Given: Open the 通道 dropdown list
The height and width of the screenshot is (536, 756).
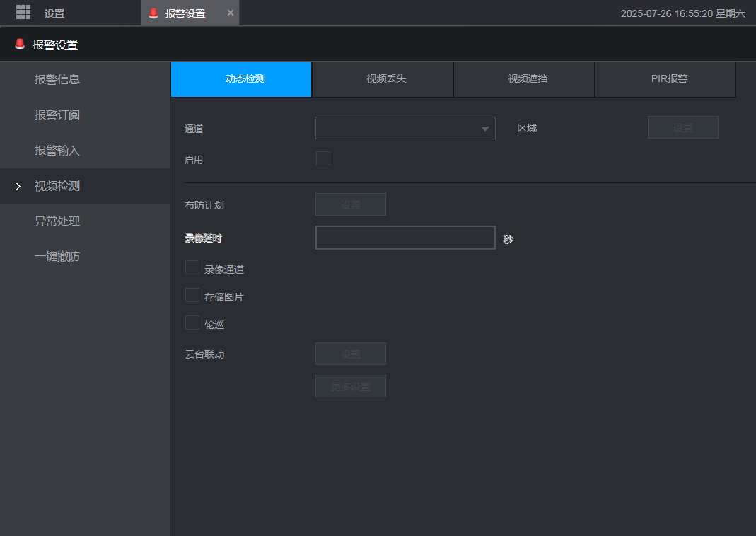Looking at the screenshot, I should click(405, 128).
